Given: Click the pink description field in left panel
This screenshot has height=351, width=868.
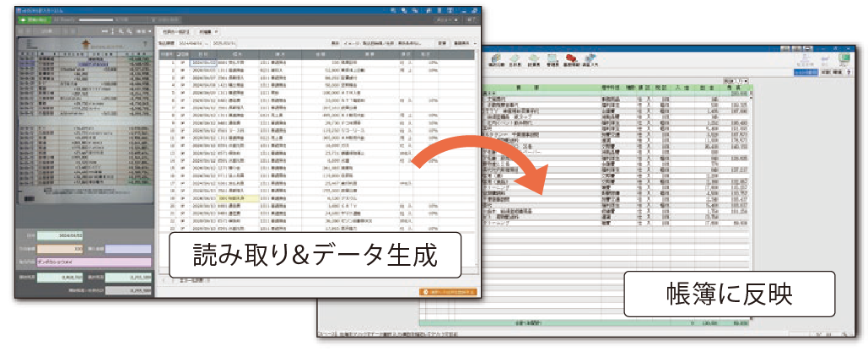Looking at the screenshot, I should [94, 262].
